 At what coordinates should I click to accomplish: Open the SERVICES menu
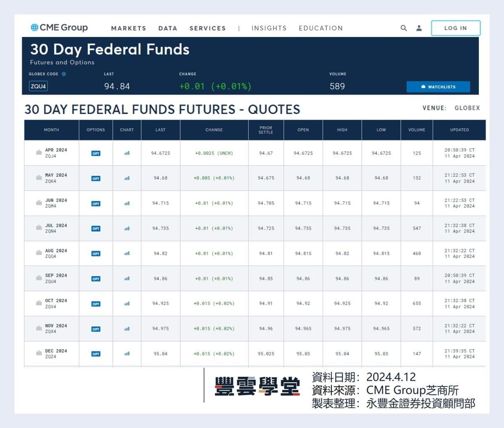click(x=207, y=28)
